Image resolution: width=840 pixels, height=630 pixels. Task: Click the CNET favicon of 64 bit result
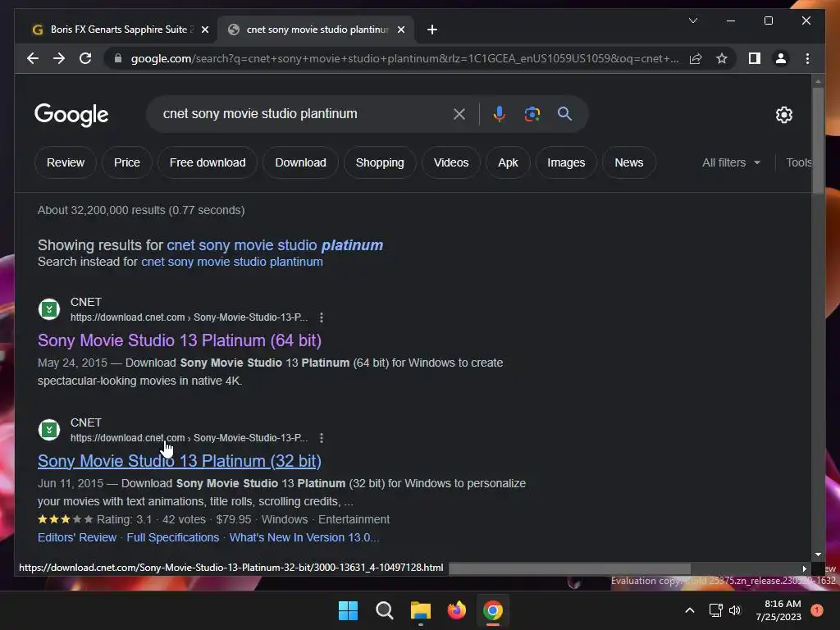pyautogui.click(x=49, y=309)
